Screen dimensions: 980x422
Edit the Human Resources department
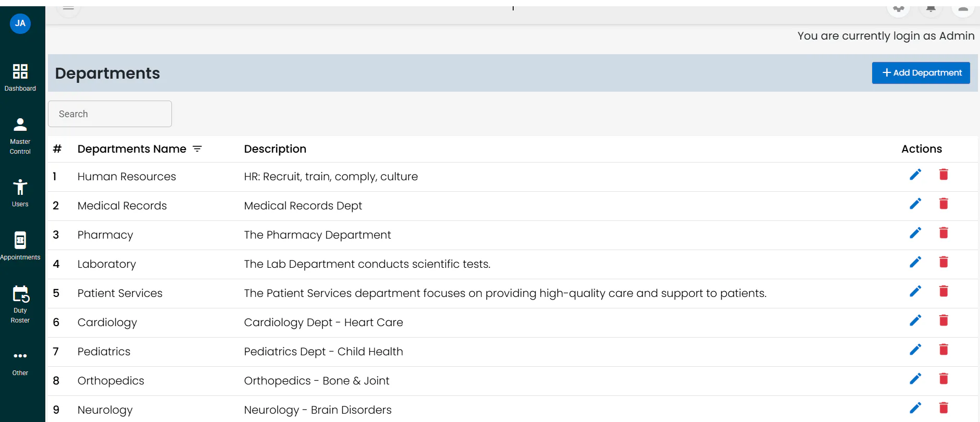pos(915,175)
